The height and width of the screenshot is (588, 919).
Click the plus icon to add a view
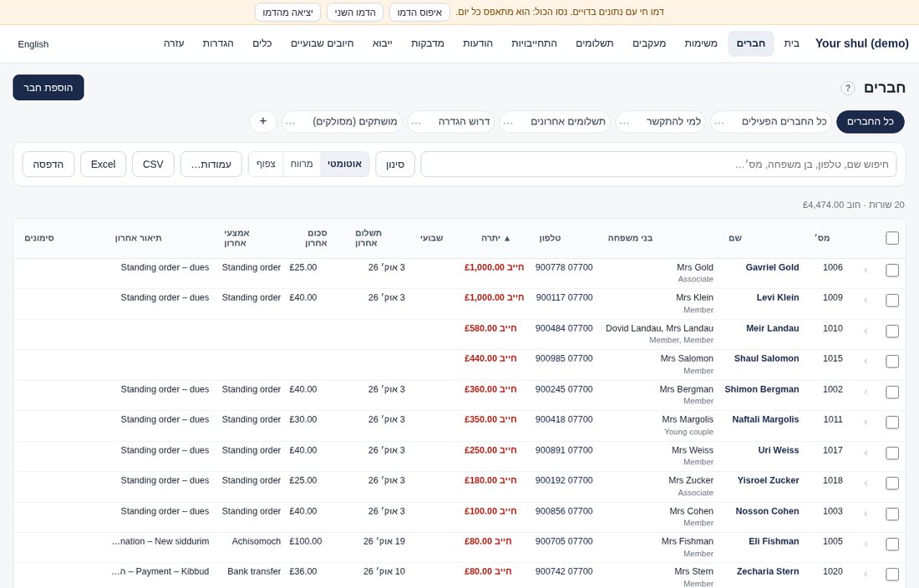263,121
